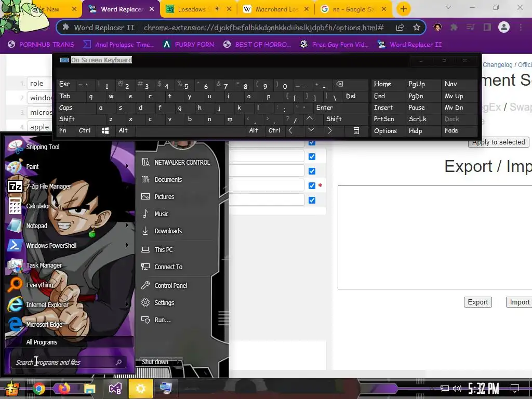Open Control Panel from start menu
Screen dimensions: 532x399
tap(170, 286)
